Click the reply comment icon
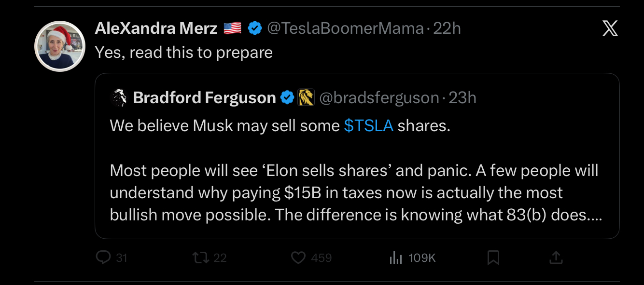The width and height of the screenshot is (644, 285). pyautogui.click(x=103, y=258)
